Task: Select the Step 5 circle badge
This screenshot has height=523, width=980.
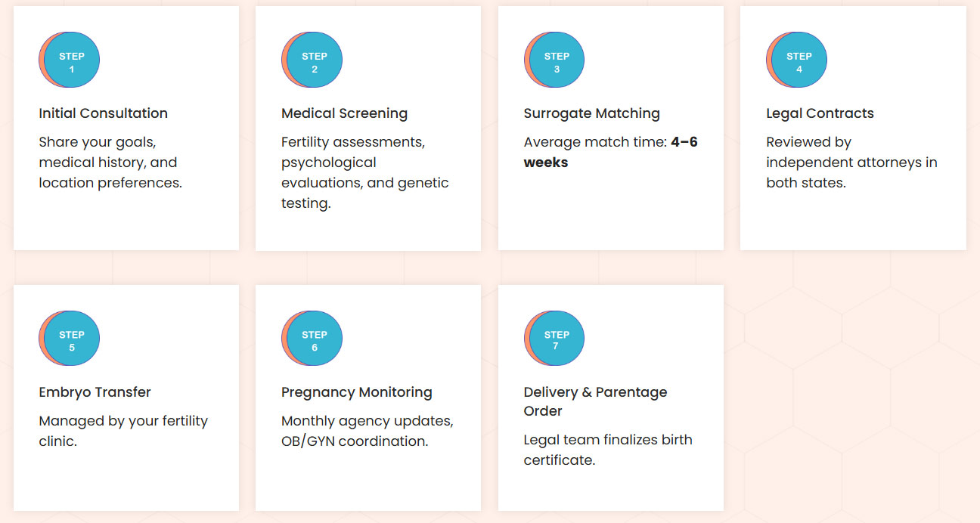Action: pyautogui.click(x=70, y=339)
